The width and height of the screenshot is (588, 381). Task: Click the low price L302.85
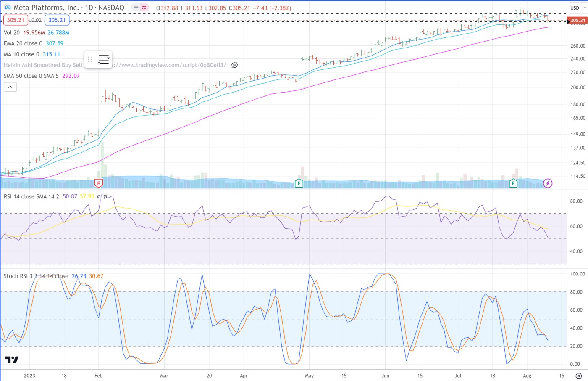coord(216,8)
